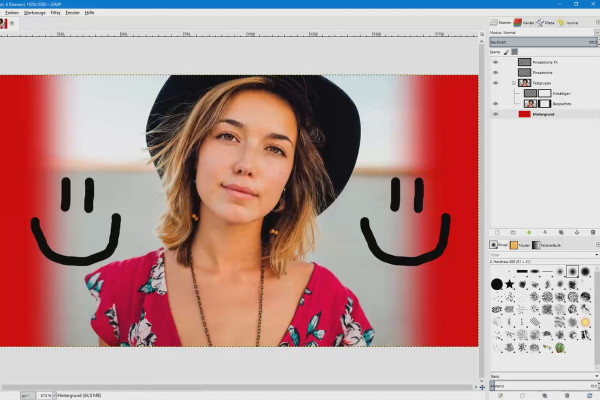Select the large solid black circle brush

coord(497,284)
